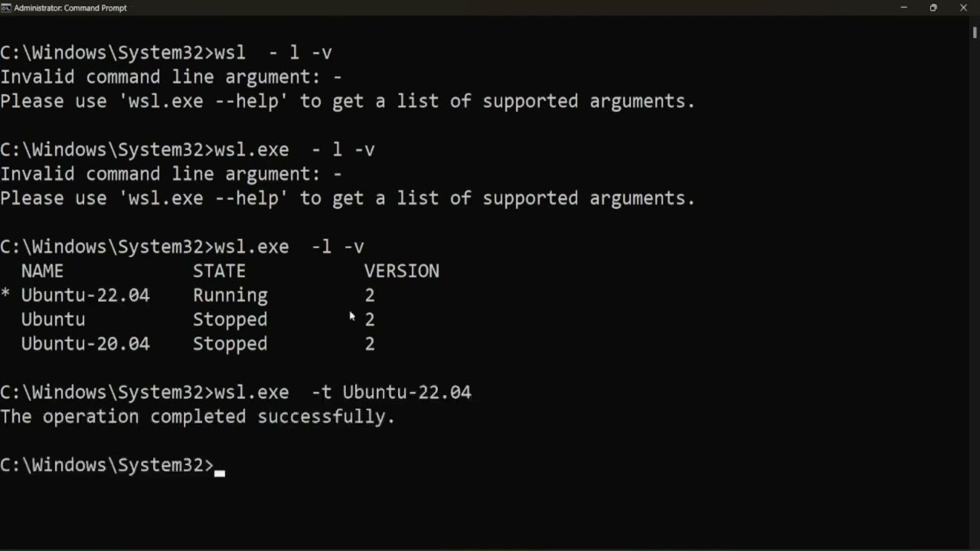
Task: Click the vertical scrollbar thumb
Action: (x=975, y=32)
